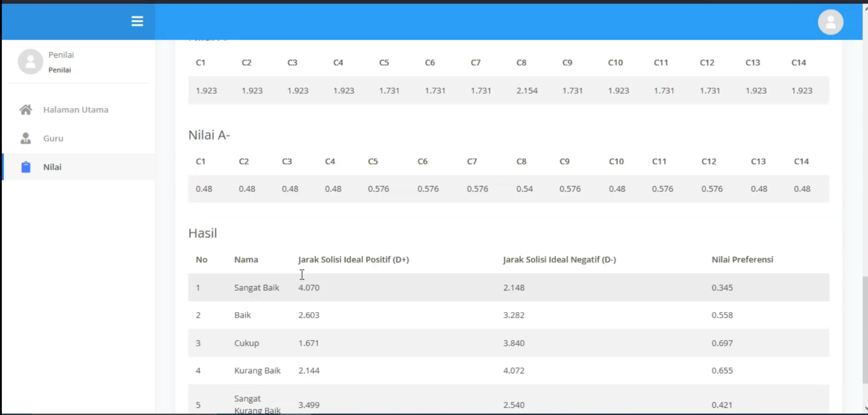Screen dimensions: 868x415
Task: Click the Nama column header
Action: 246,259
